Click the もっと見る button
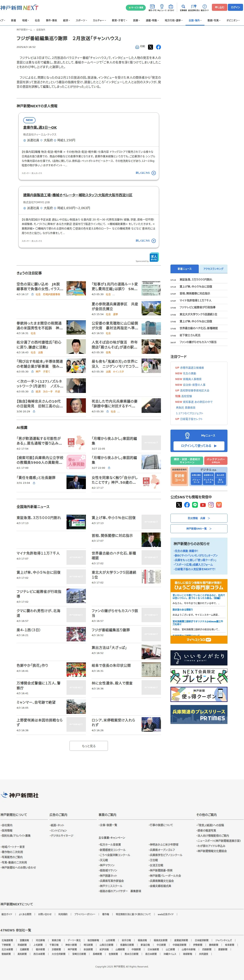 tap(89, 746)
